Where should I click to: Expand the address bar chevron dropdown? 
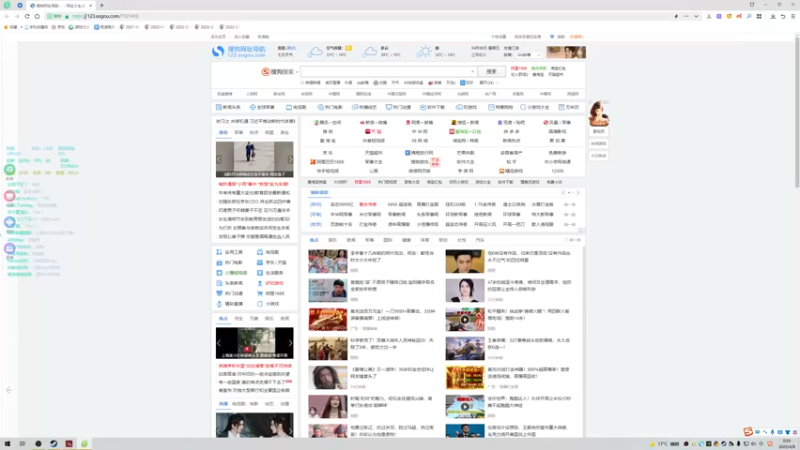[696, 16]
